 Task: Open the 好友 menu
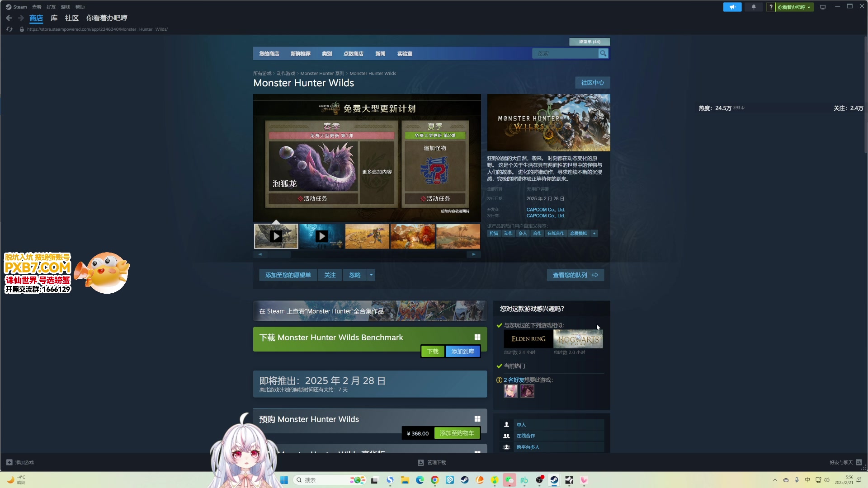click(x=51, y=7)
